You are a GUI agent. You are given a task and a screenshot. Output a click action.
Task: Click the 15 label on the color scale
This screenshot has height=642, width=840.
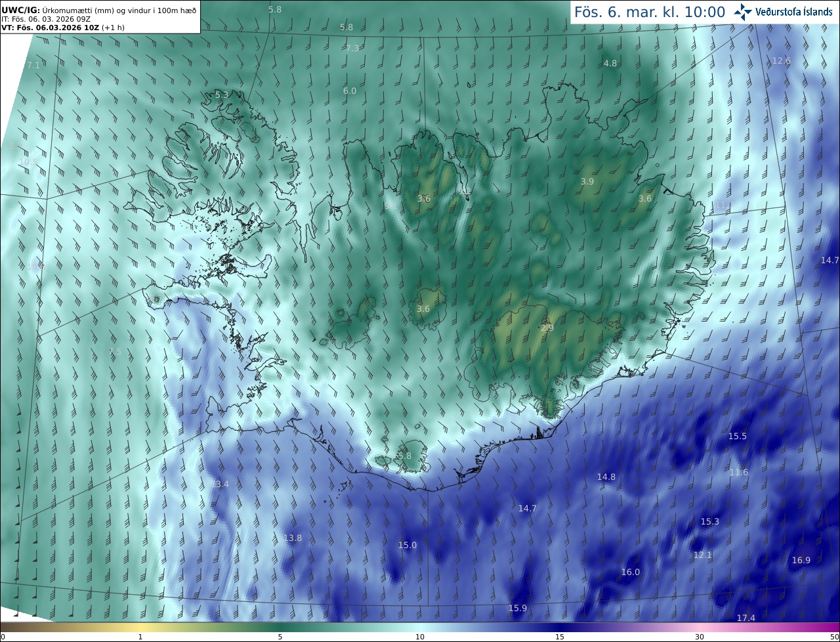pyautogui.click(x=560, y=637)
